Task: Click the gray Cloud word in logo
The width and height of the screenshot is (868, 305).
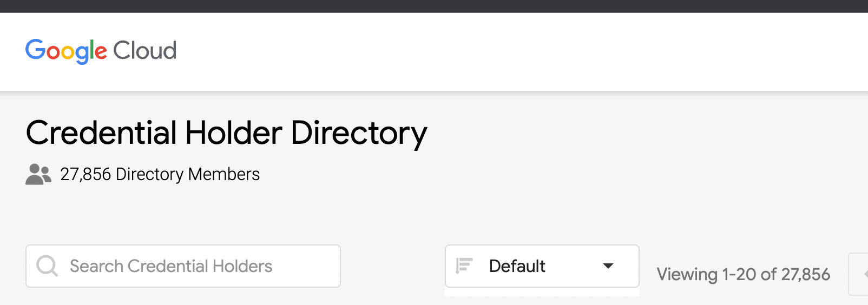Action: (145, 51)
